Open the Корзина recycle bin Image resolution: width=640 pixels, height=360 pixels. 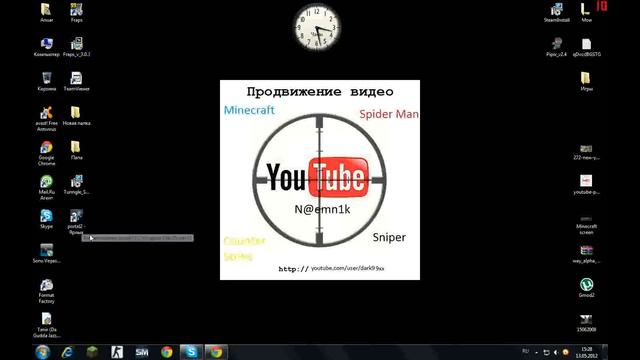click(47, 81)
